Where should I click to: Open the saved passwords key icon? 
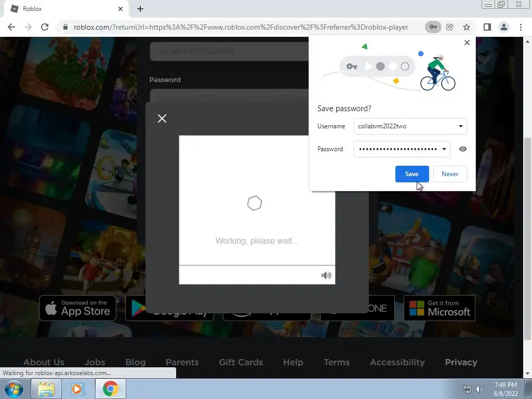433,27
